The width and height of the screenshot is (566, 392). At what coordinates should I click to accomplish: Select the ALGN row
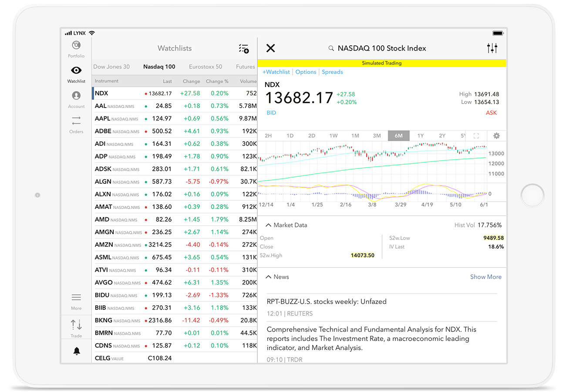point(175,182)
